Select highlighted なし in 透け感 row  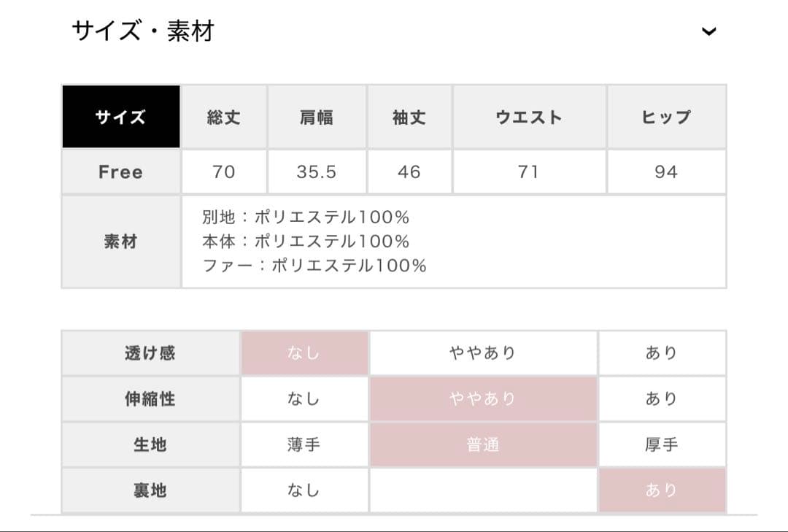coord(304,353)
